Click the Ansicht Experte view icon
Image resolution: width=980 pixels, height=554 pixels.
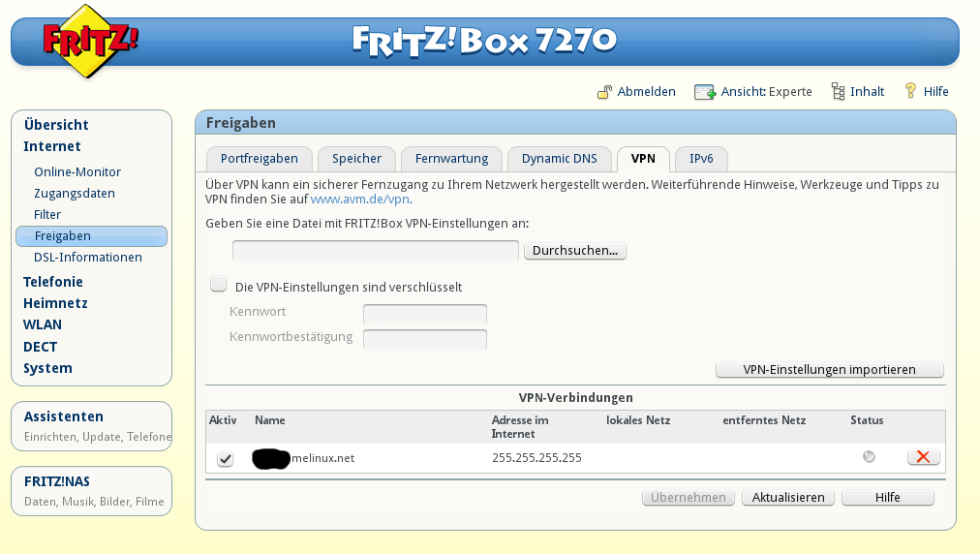704,93
